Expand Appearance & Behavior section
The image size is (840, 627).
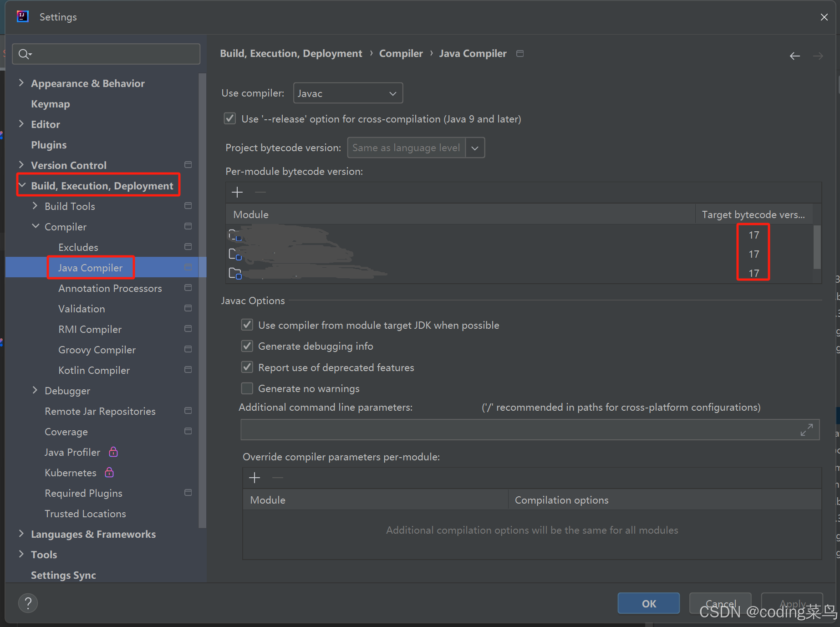click(x=21, y=83)
